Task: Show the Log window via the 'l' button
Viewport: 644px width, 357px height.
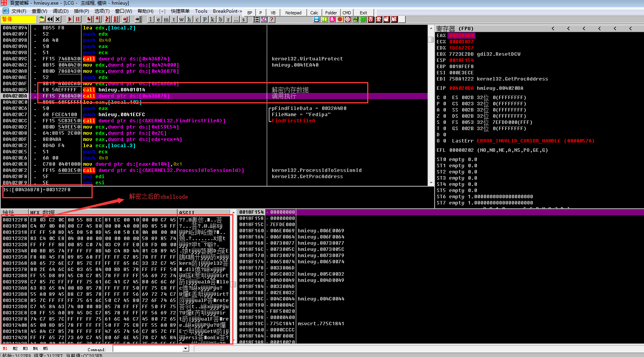Action: pyautogui.click(x=150, y=19)
